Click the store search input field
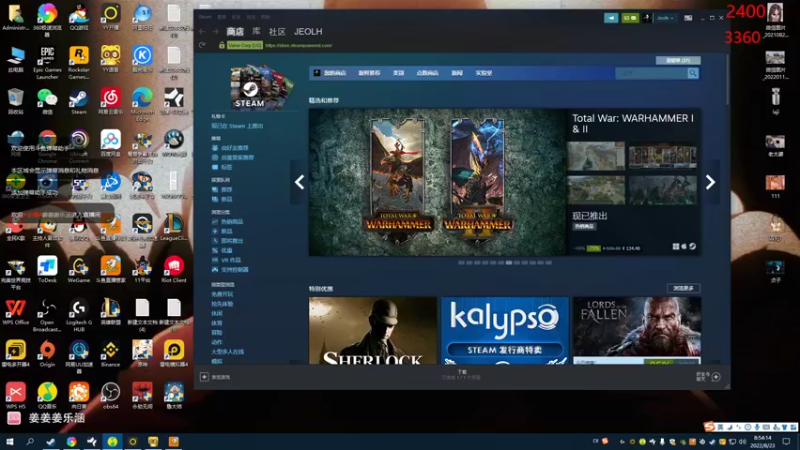This screenshot has width=800, height=450. tap(651, 73)
